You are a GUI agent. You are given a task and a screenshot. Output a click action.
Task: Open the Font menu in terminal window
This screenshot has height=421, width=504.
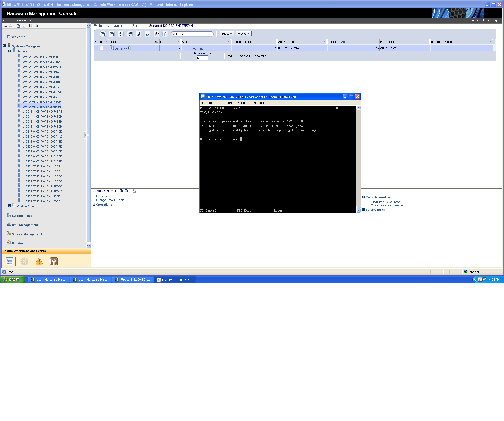[x=229, y=103]
